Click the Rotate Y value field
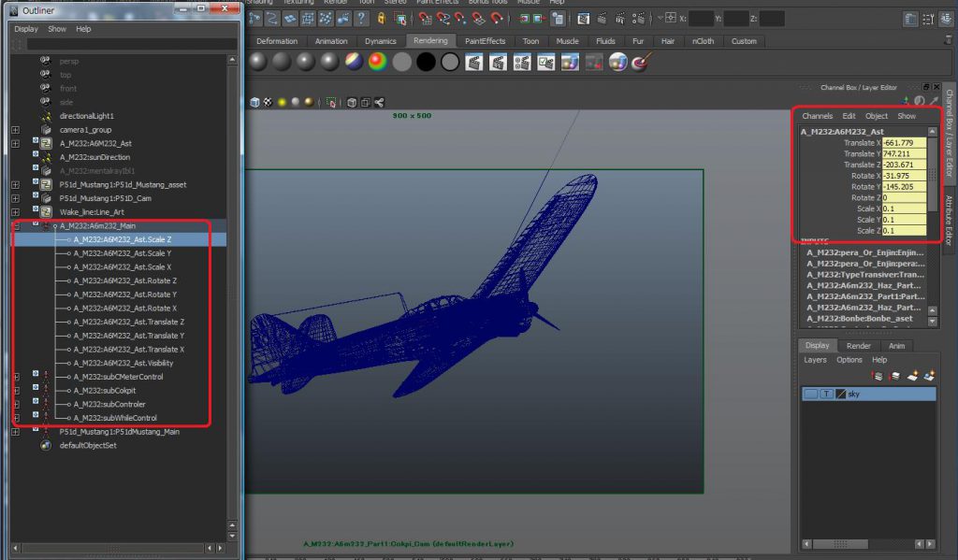This screenshot has height=560, width=958. coord(904,187)
